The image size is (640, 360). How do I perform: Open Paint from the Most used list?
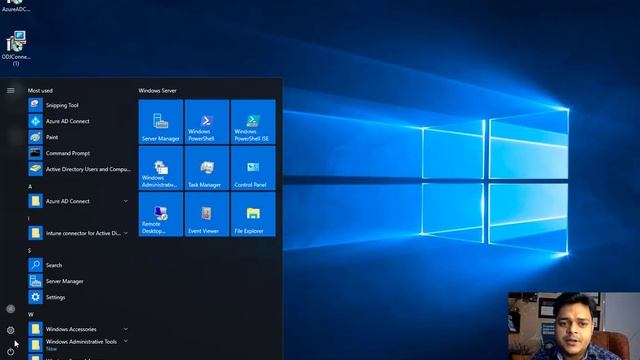point(80,137)
